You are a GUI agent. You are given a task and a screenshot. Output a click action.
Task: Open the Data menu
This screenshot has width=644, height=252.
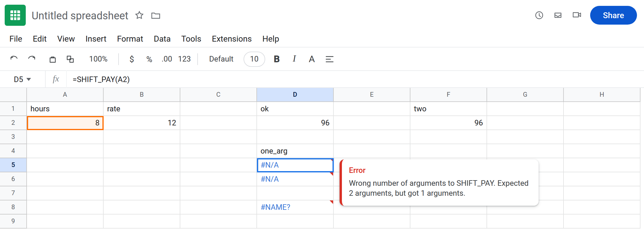(x=162, y=39)
